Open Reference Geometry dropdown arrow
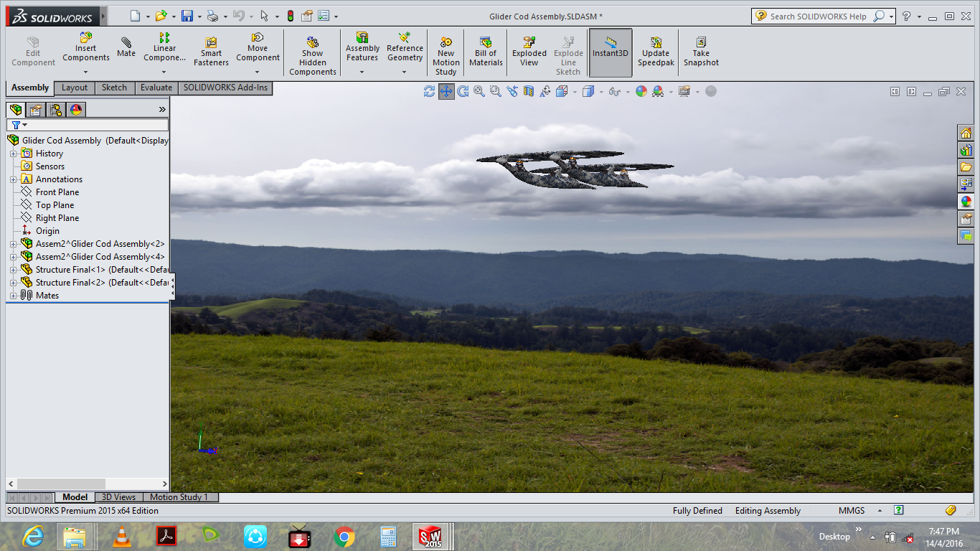Image resolution: width=980 pixels, height=551 pixels. 404,72
